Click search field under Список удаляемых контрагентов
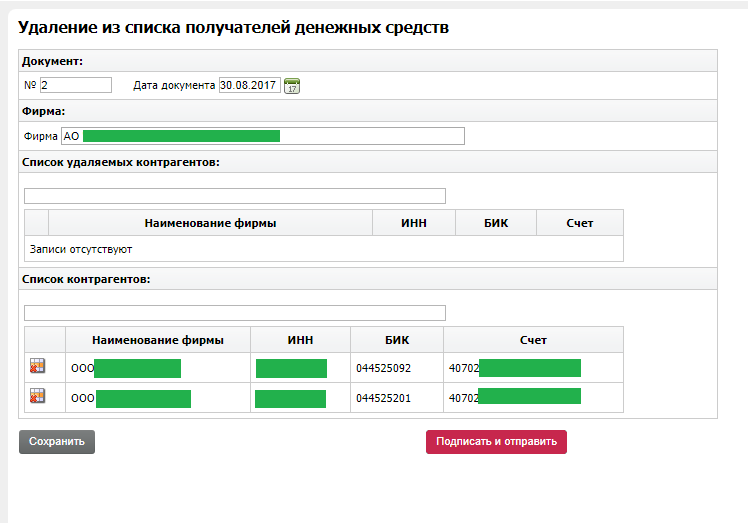749x524 pixels. (235, 196)
